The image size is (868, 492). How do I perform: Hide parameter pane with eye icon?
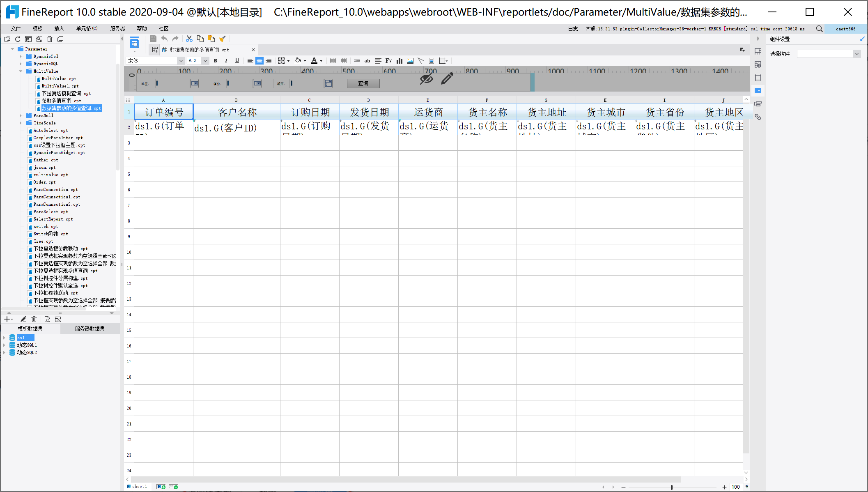426,78
